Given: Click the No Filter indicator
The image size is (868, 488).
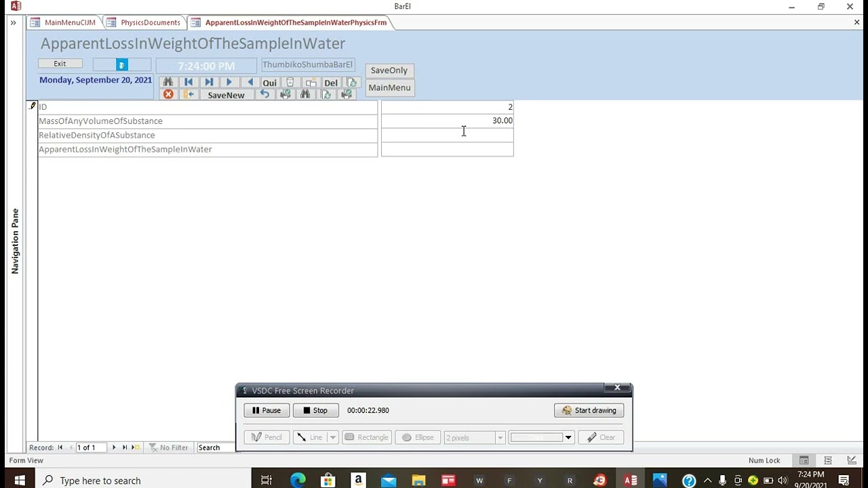Looking at the screenshot, I should [x=168, y=447].
